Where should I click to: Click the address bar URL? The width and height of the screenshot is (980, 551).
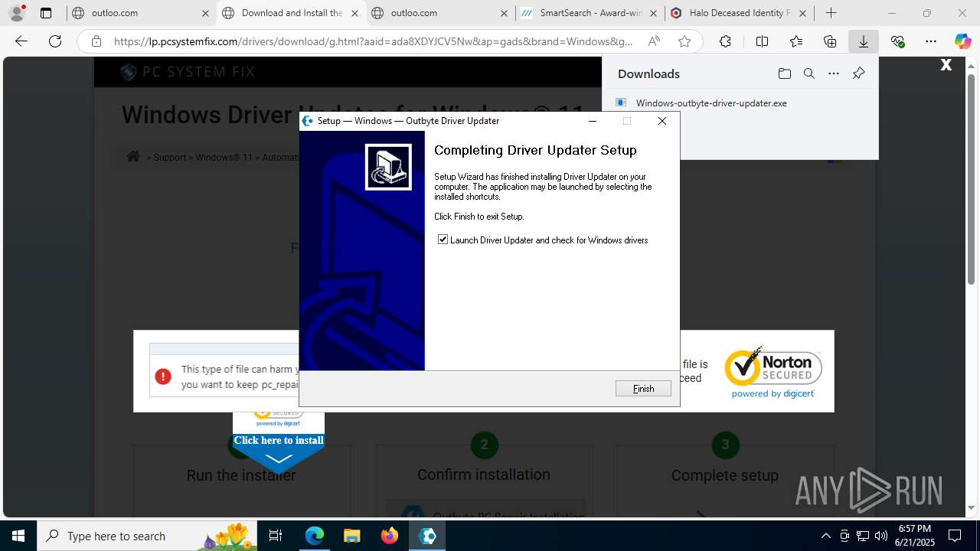pyautogui.click(x=373, y=41)
